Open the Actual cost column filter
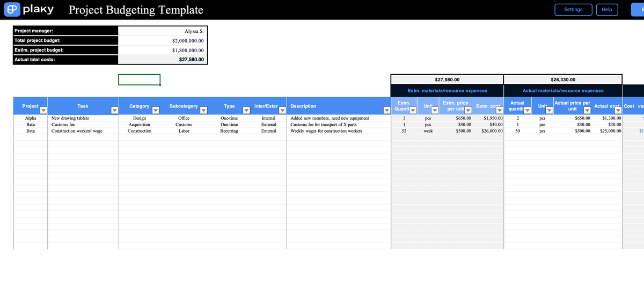644x294 pixels. 618,111
